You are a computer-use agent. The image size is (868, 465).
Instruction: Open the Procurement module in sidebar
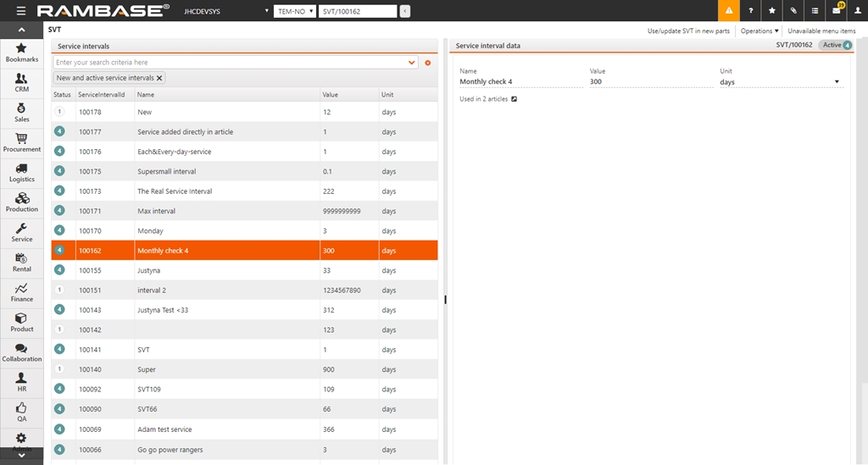click(22, 141)
